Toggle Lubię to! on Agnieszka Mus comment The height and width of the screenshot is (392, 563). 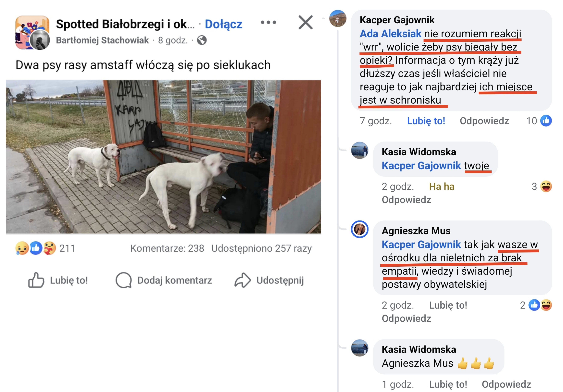point(448,305)
